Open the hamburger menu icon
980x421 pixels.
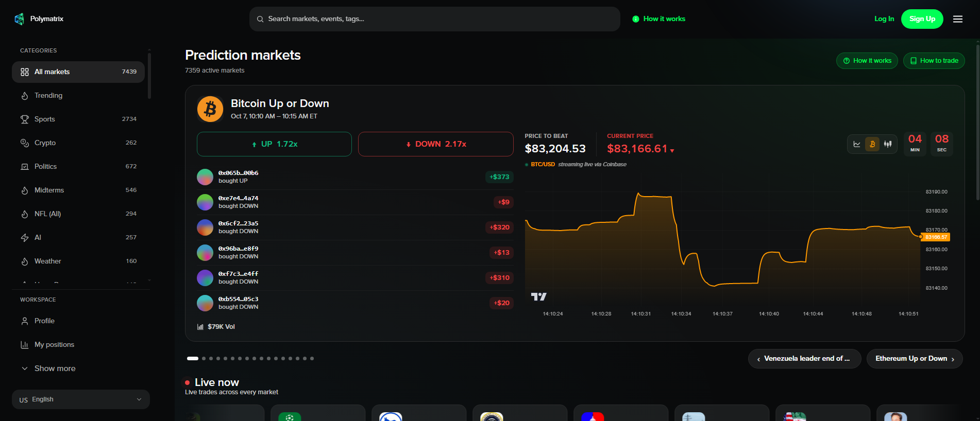[957, 19]
